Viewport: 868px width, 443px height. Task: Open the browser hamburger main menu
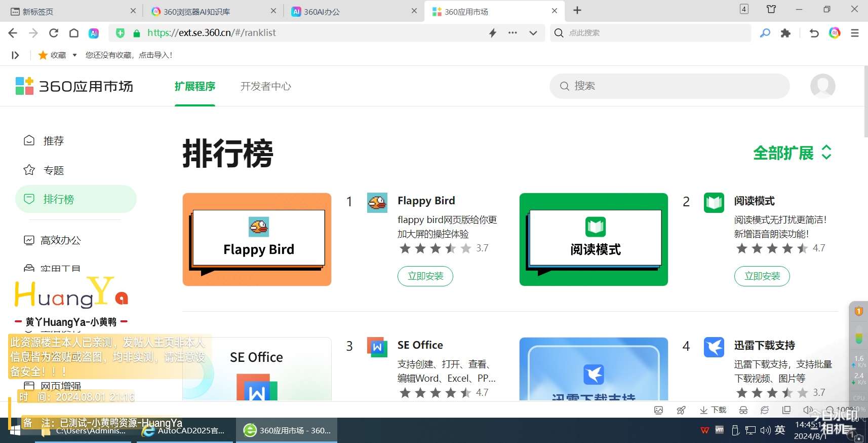click(855, 33)
